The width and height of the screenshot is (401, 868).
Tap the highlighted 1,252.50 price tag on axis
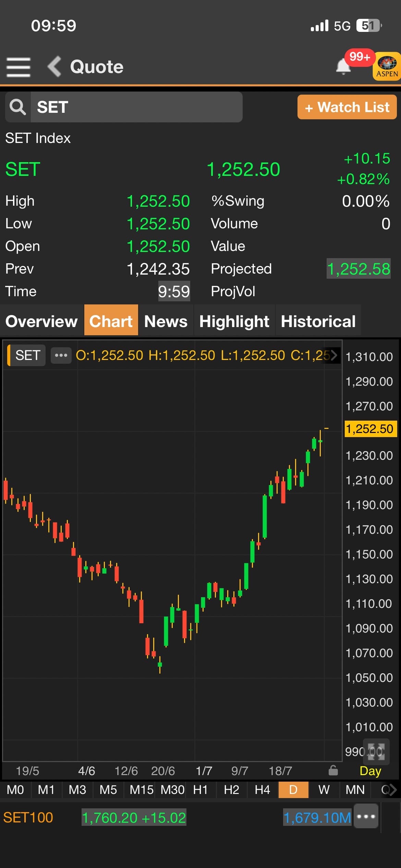point(370,429)
